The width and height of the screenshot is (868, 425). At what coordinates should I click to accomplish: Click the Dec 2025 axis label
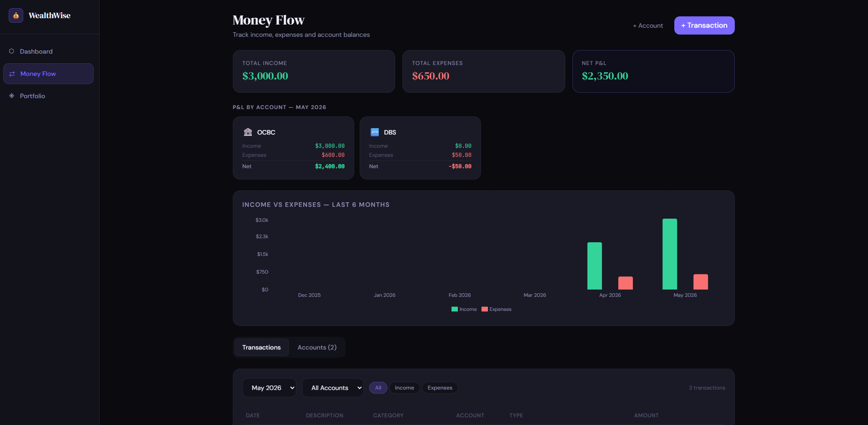point(309,295)
